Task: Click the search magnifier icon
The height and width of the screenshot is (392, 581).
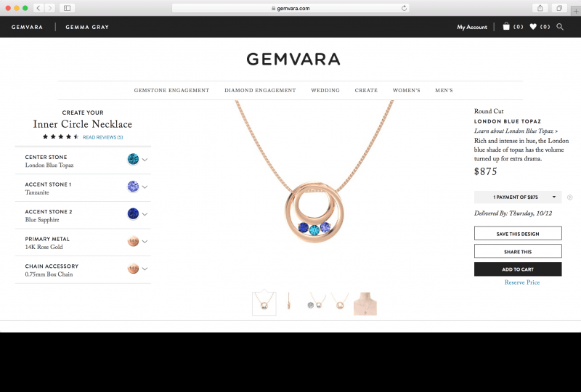Action: [x=560, y=27]
